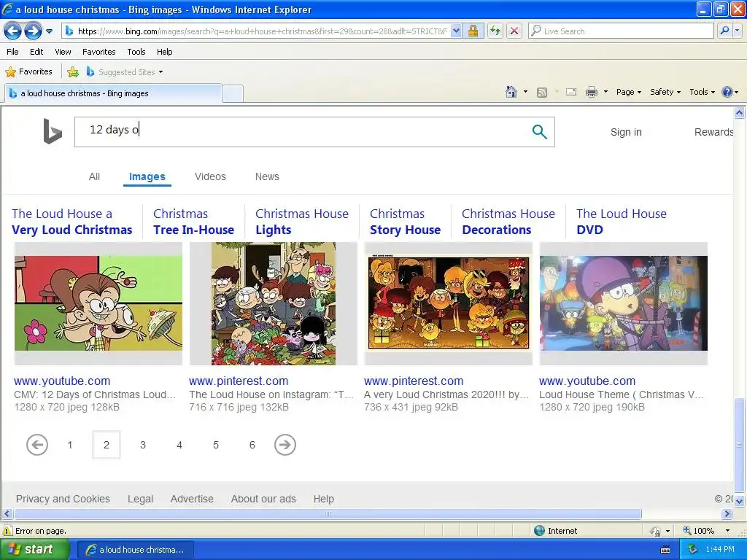
Task: Click the next results page arrow
Action: pyautogui.click(x=285, y=445)
